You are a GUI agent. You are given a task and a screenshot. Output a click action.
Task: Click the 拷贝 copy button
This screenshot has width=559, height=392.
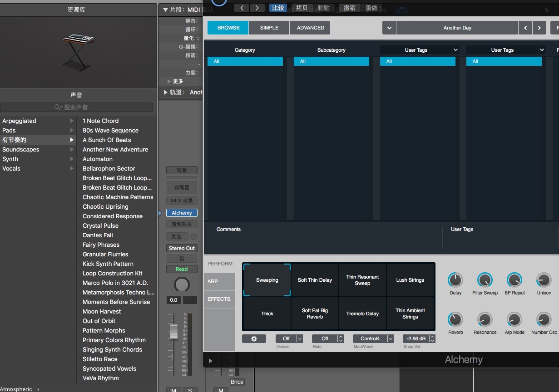302,8
